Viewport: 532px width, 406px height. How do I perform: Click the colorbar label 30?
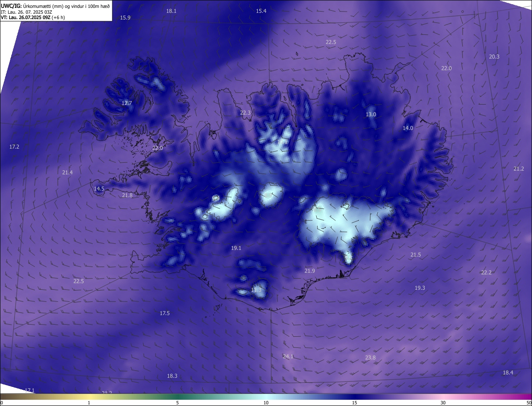pyautogui.click(x=443, y=403)
